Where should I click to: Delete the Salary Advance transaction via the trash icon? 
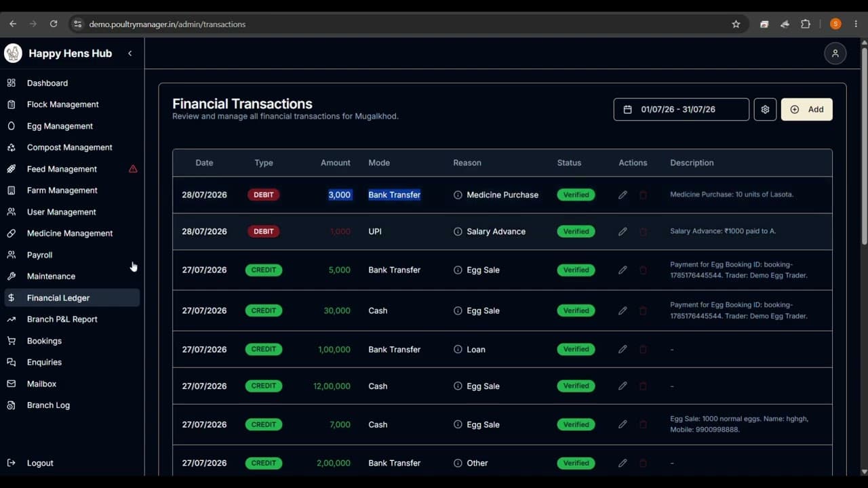click(643, 231)
